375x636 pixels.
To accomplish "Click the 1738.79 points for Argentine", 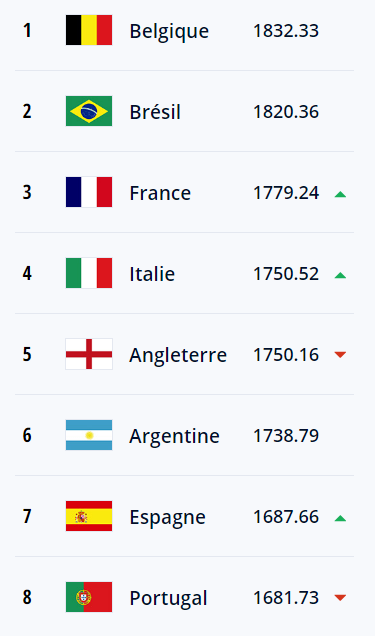I will click(x=286, y=436).
